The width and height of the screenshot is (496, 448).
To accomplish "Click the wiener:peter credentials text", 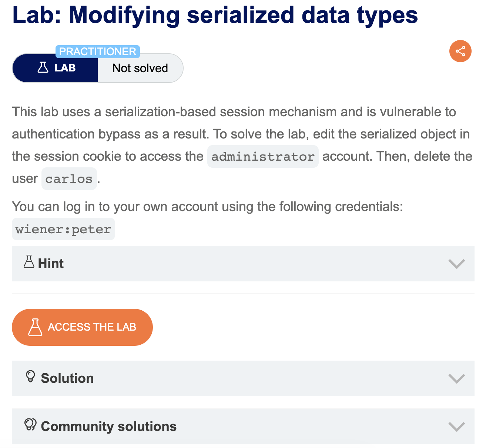I will 63,229.
